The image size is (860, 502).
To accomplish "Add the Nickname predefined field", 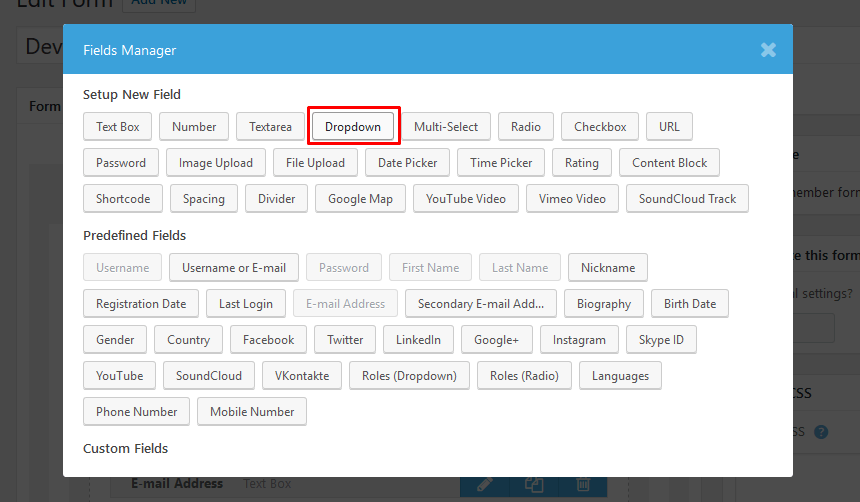I will click(608, 268).
